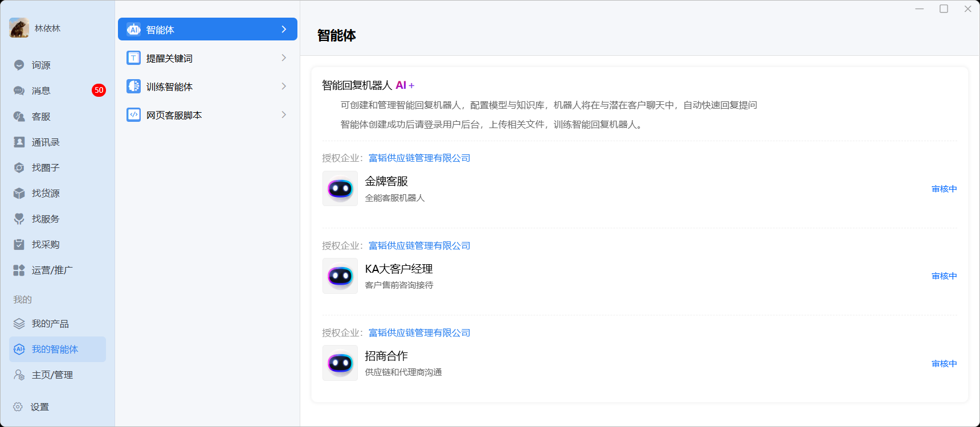Click 审核中 status for 金牌客服

pos(944,189)
